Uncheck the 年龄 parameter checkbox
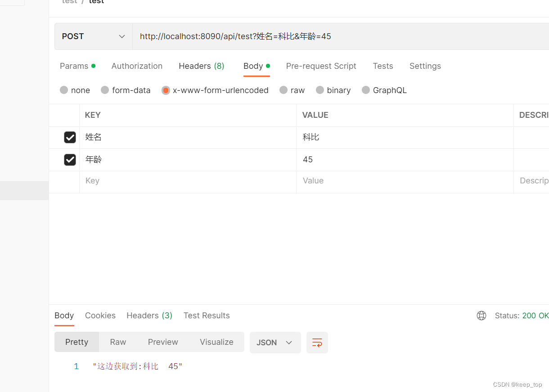The width and height of the screenshot is (549, 392). coord(70,160)
